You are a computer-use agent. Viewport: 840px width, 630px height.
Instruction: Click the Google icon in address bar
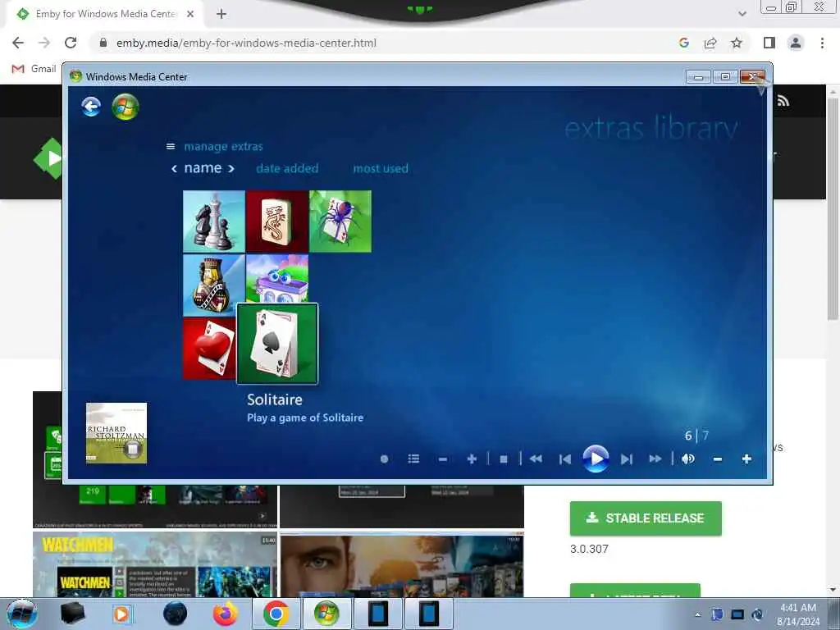(683, 43)
